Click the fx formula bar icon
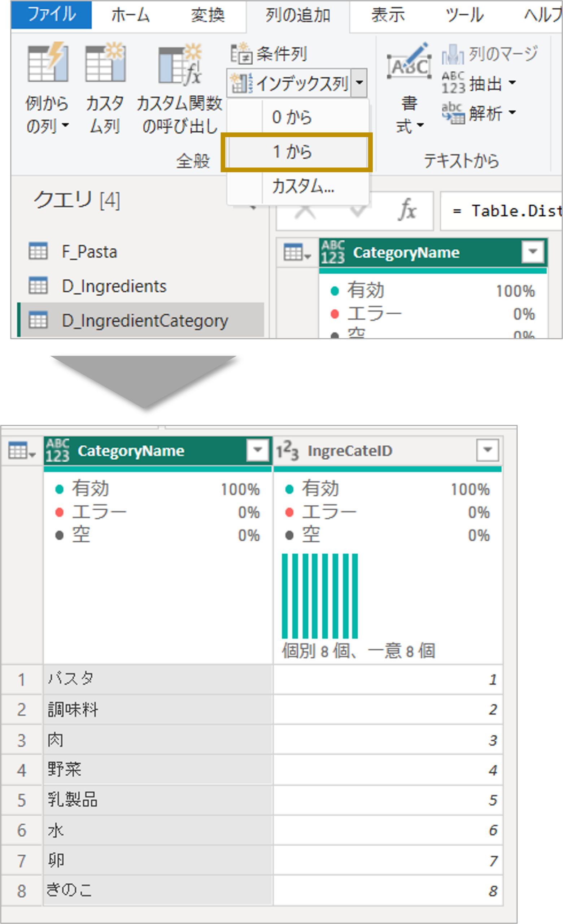Image resolution: width=563 pixels, height=924 pixels. pyautogui.click(x=407, y=210)
